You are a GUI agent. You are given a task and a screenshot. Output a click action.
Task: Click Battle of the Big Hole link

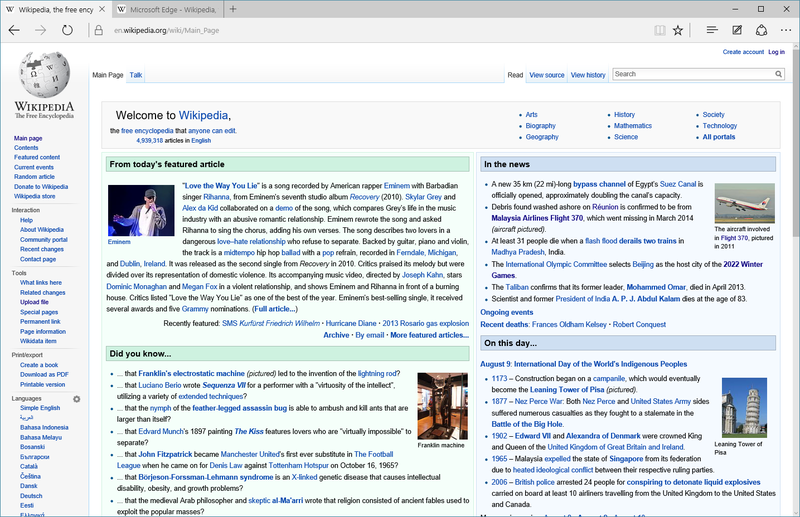(x=527, y=424)
